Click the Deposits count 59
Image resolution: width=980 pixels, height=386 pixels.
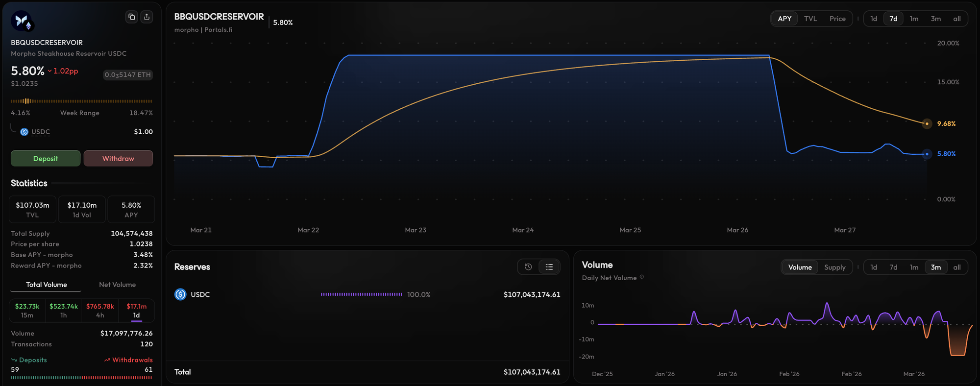15,369
